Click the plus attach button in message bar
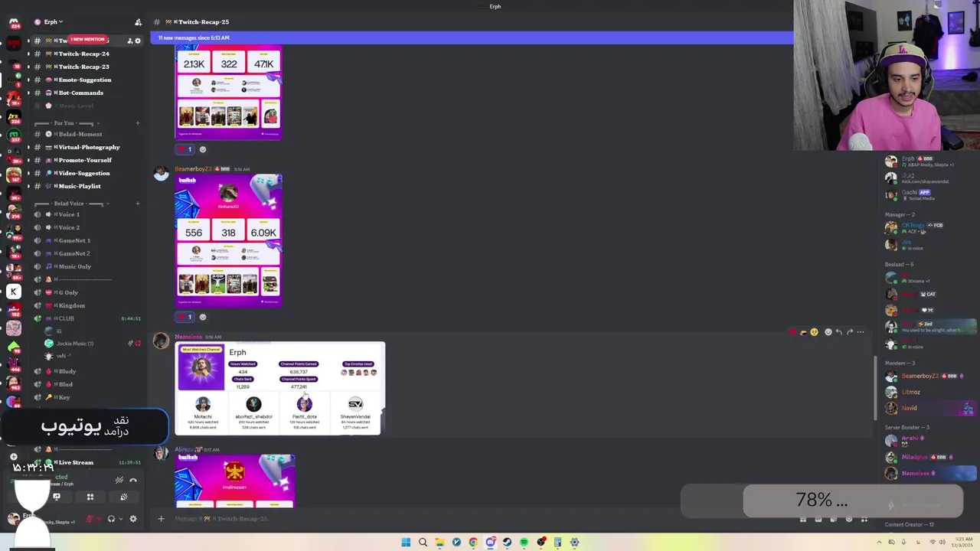 pyautogui.click(x=161, y=519)
